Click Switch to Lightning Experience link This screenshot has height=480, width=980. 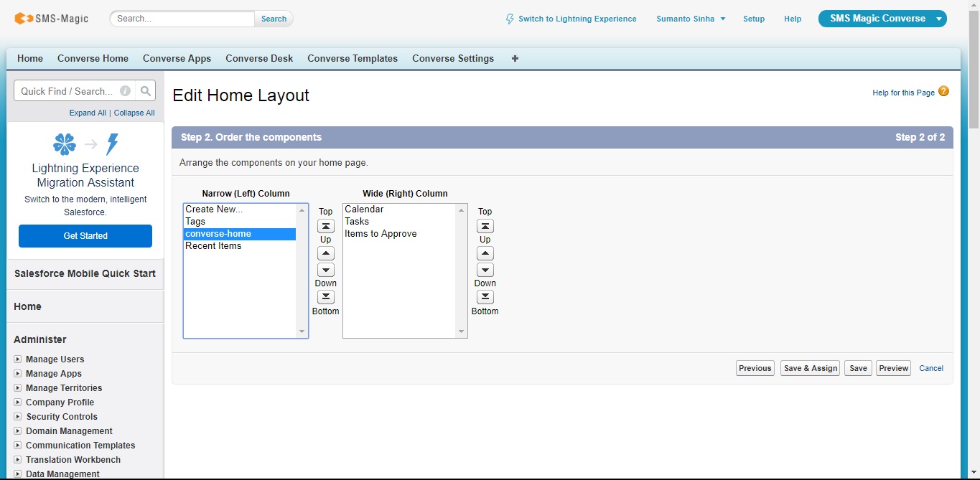[577, 19]
